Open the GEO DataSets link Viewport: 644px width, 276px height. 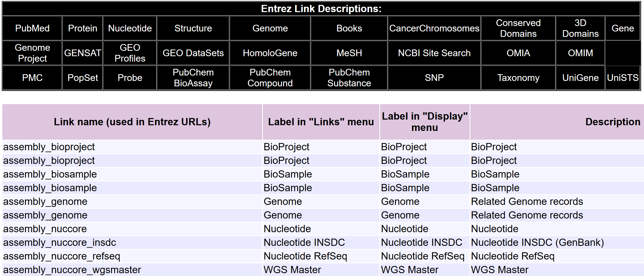[x=193, y=53]
